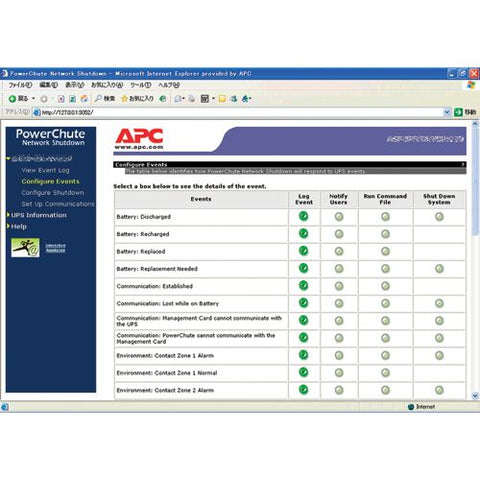The image size is (480, 480).
Task: Open the 表示 (View) menu
Action: (x=74, y=85)
